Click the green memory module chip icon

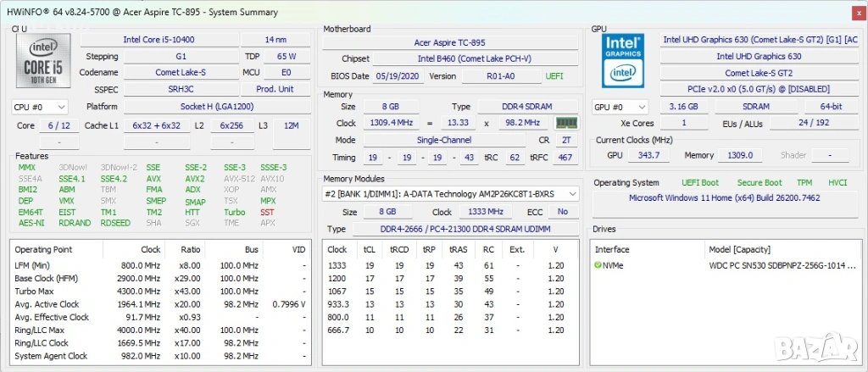[x=566, y=124]
